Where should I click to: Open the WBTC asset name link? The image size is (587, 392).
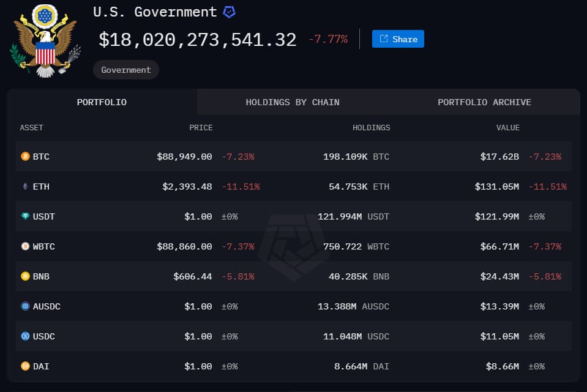tap(43, 246)
